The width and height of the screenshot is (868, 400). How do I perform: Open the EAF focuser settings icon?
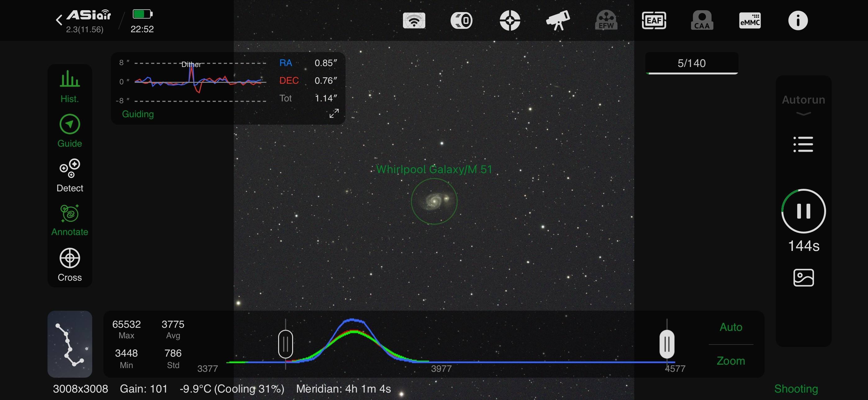click(x=654, y=20)
